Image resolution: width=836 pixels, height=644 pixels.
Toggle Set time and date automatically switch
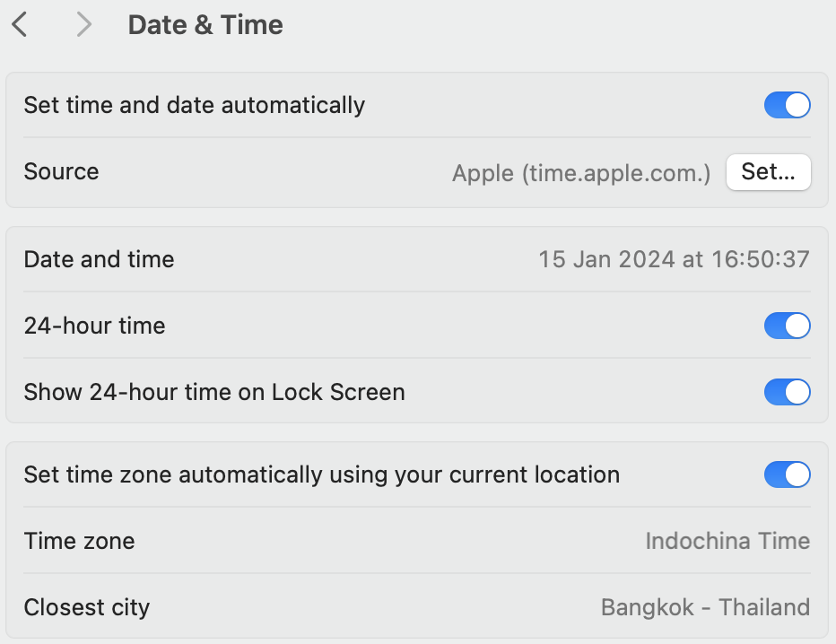click(x=787, y=105)
